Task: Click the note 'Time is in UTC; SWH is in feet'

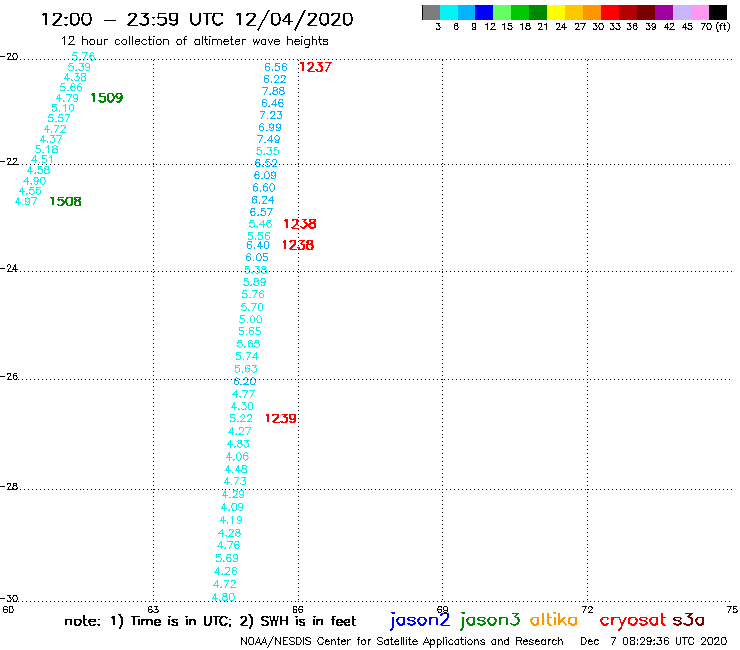Action: coord(210,621)
